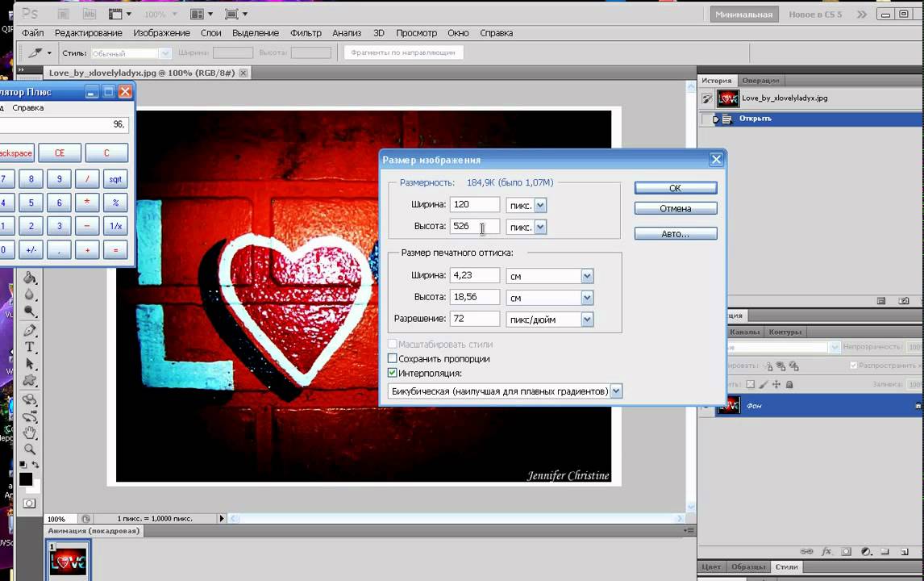
Task: Add a layer mask
Action: 847,551
